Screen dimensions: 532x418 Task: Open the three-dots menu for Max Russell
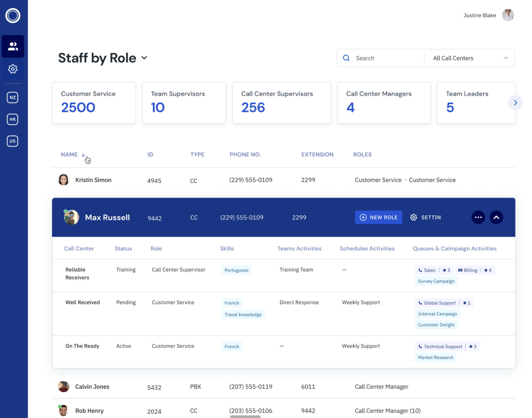[478, 217]
